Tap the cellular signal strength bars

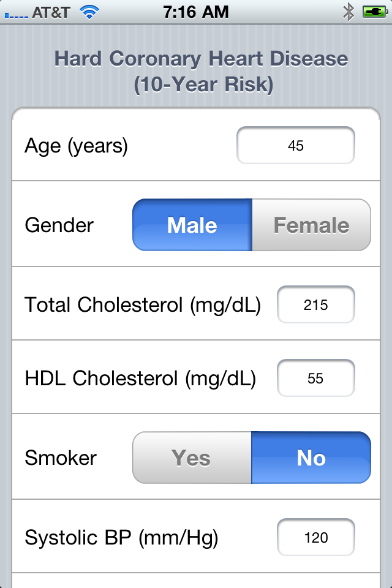[16, 15]
